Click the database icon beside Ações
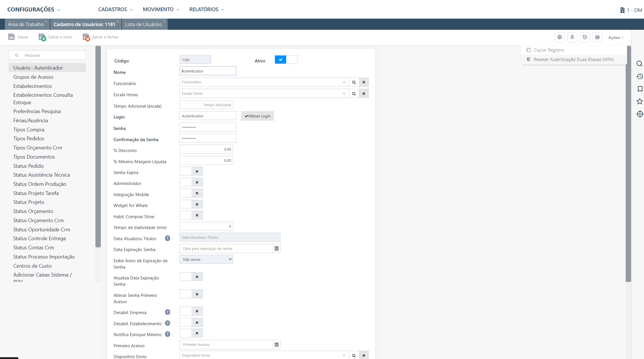This screenshot has height=359, width=644. (x=597, y=37)
